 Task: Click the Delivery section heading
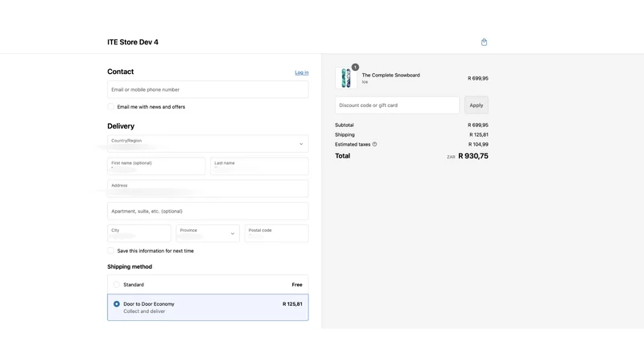(x=121, y=126)
